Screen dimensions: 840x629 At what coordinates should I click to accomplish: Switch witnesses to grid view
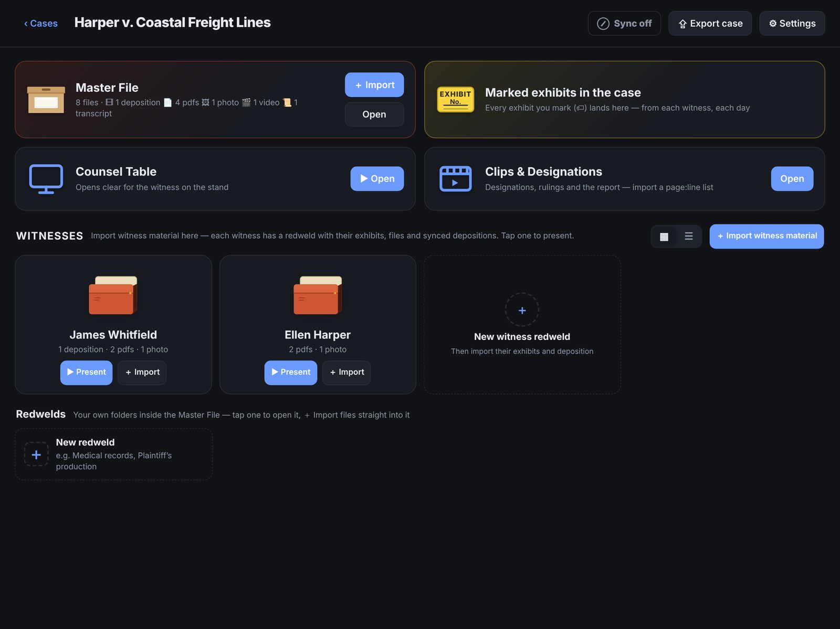(x=664, y=237)
